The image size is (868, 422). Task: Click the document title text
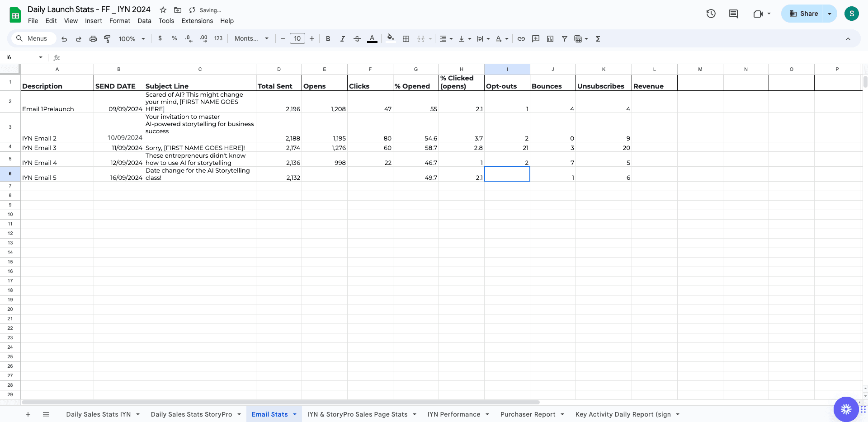click(89, 9)
